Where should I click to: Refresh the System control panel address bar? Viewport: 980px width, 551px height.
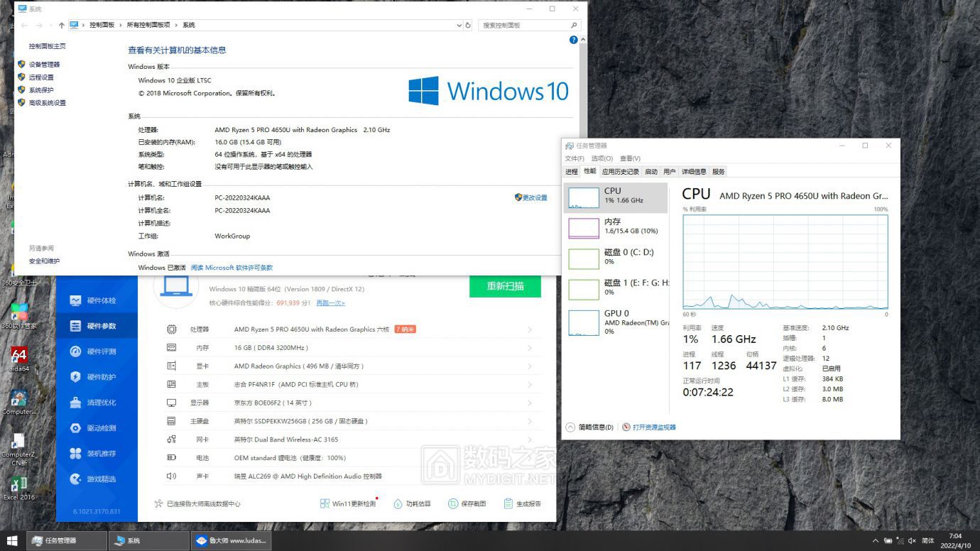click(x=467, y=25)
